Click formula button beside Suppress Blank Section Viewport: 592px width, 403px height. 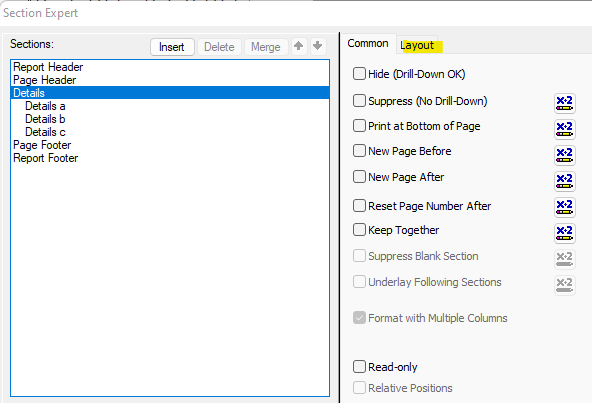[x=564, y=259]
